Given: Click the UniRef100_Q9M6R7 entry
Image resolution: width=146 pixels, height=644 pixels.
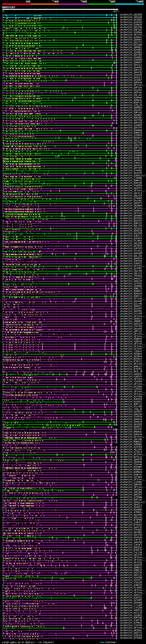Looking at the screenshot, I should coord(131,63).
